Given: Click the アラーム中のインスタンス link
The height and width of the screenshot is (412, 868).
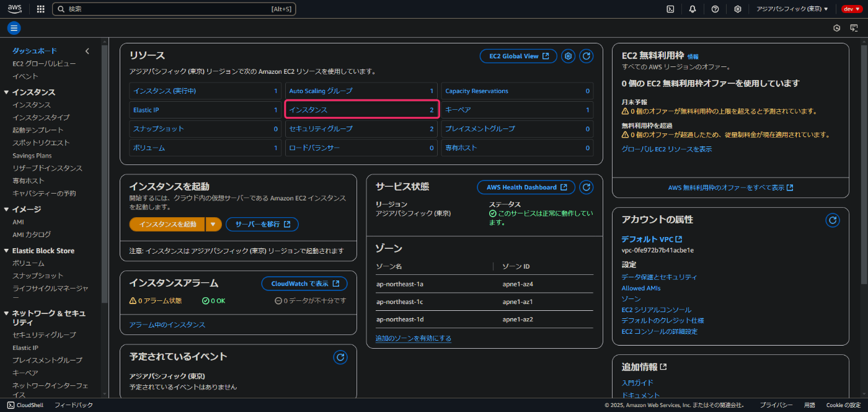Looking at the screenshot, I should [167, 325].
